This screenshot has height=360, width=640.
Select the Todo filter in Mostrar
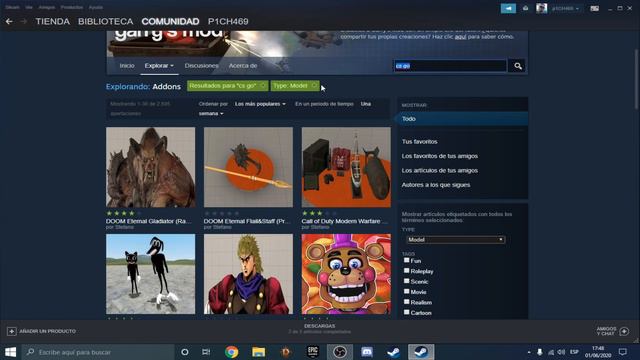point(462,119)
